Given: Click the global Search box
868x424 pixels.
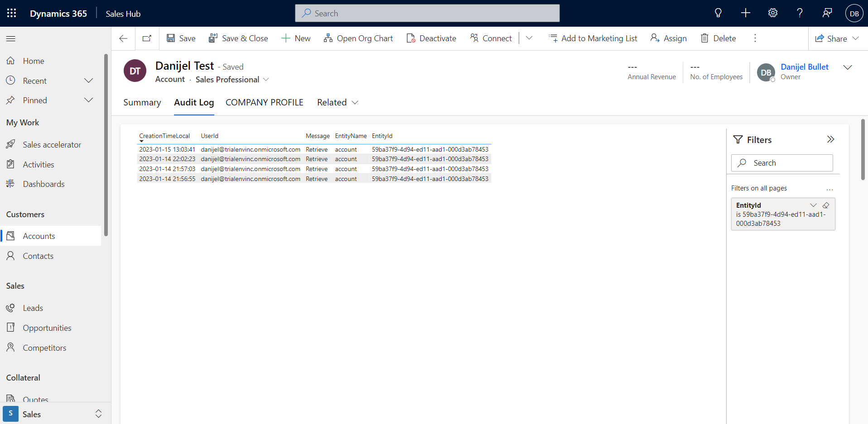Looking at the screenshot, I should 427,13.
